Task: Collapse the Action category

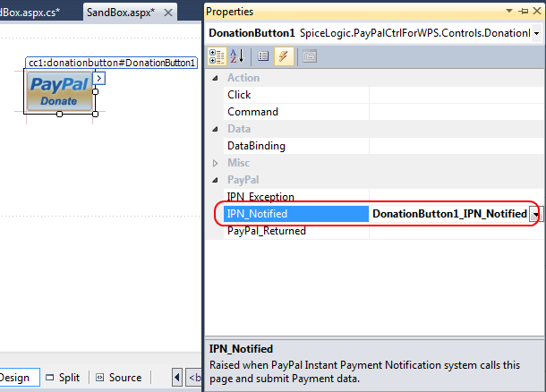Action: (215, 78)
